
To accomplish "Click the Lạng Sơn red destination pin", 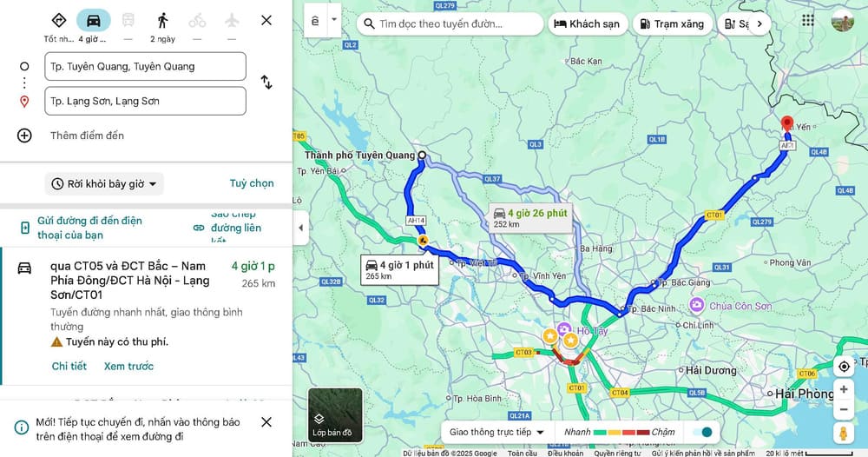I will (786, 124).
